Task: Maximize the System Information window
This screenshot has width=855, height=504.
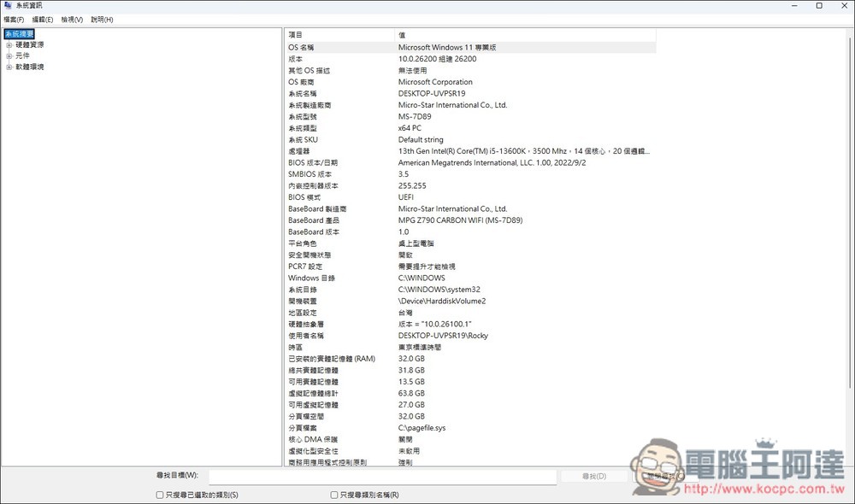Action: click(x=819, y=5)
